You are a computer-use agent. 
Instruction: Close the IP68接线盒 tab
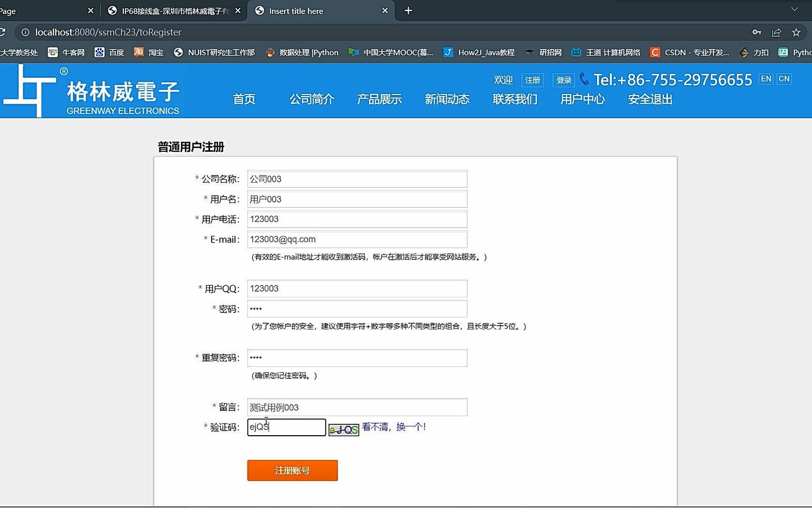[238, 11]
